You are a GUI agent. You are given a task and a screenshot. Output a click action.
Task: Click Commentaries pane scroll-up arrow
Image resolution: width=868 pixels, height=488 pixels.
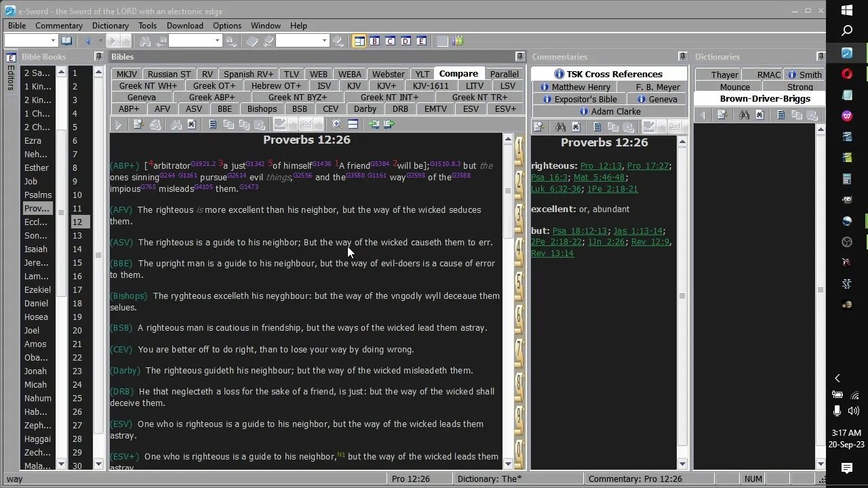pos(682,142)
